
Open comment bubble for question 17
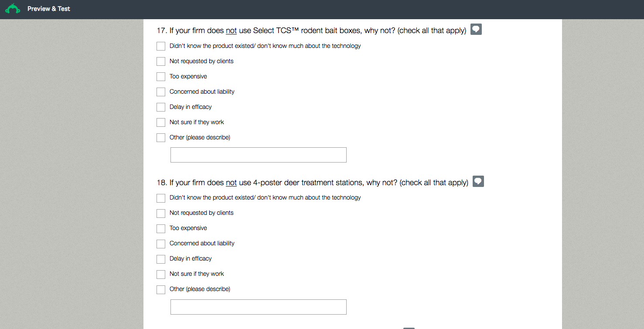[x=476, y=30]
